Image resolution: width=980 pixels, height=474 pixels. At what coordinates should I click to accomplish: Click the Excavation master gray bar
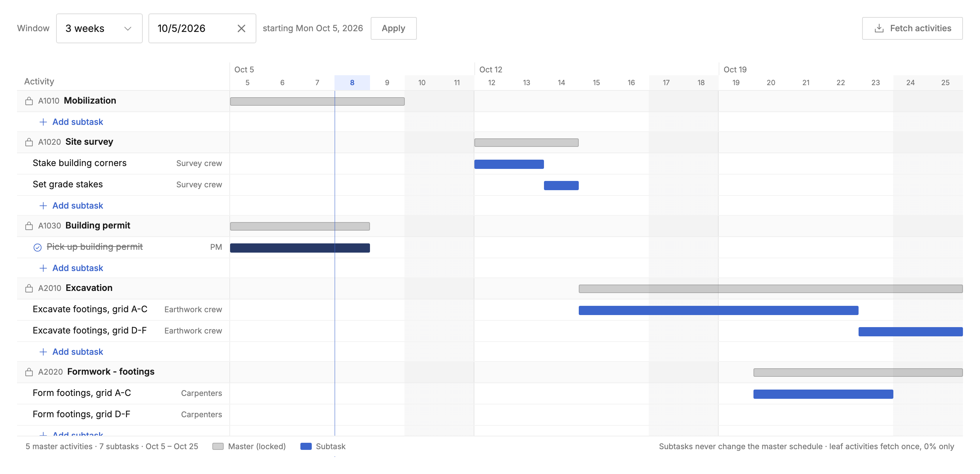click(x=771, y=289)
